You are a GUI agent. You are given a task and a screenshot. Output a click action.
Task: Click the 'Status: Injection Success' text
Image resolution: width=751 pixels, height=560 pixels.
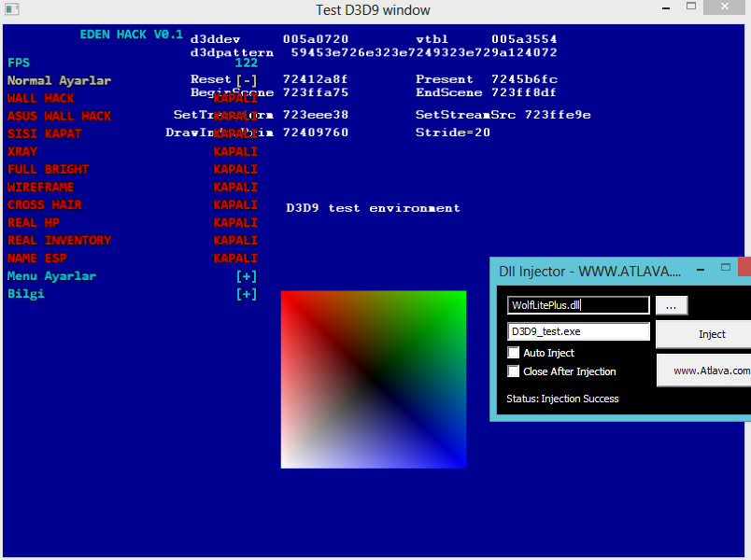(562, 399)
